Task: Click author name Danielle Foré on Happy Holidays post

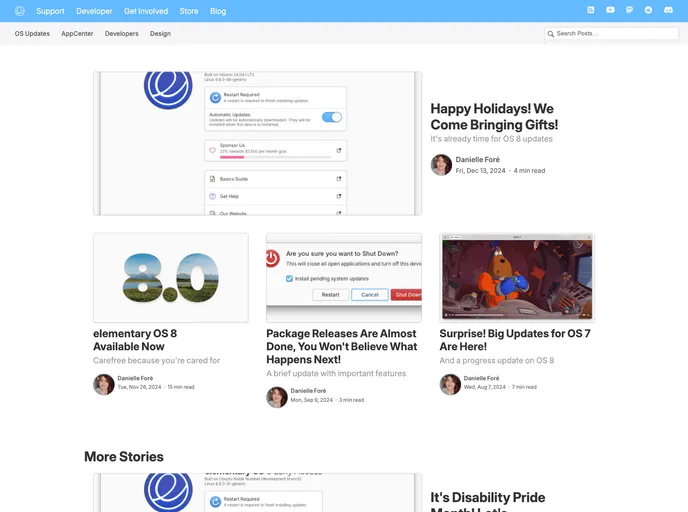Action: coord(477,159)
